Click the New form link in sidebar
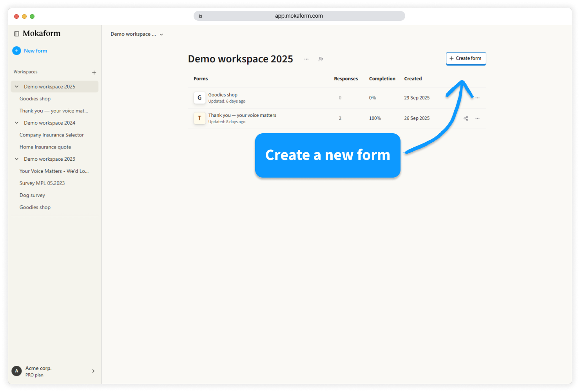Image resolution: width=580 pixels, height=392 pixels. pyautogui.click(x=35, y=51)
